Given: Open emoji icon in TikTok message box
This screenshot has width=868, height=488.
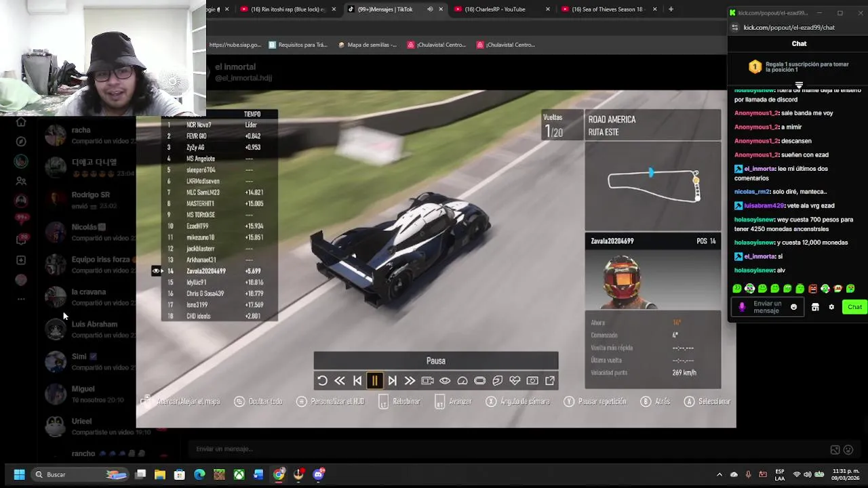Looking at the screenshot, I should [848, 449].
